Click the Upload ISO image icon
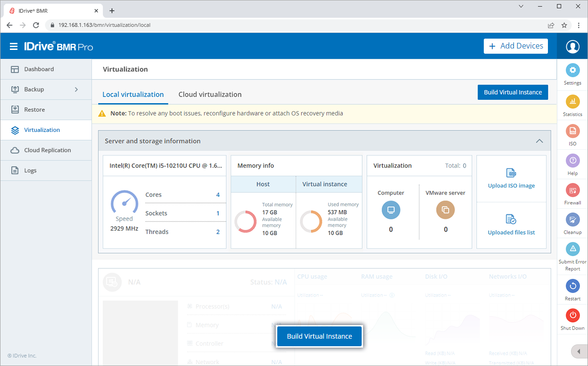This screenshot has width=588, height=366. tap(511, 173)
